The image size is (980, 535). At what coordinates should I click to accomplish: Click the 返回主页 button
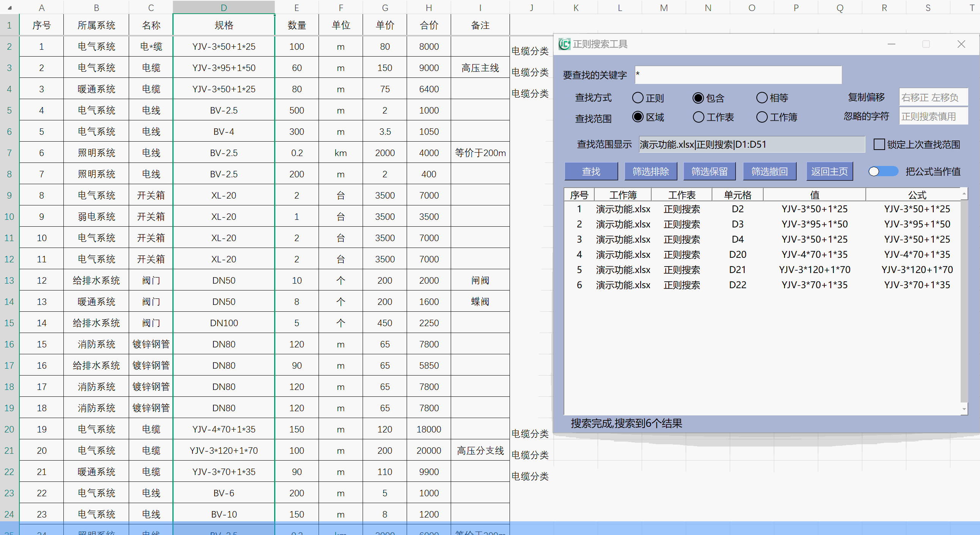point(829,172)
